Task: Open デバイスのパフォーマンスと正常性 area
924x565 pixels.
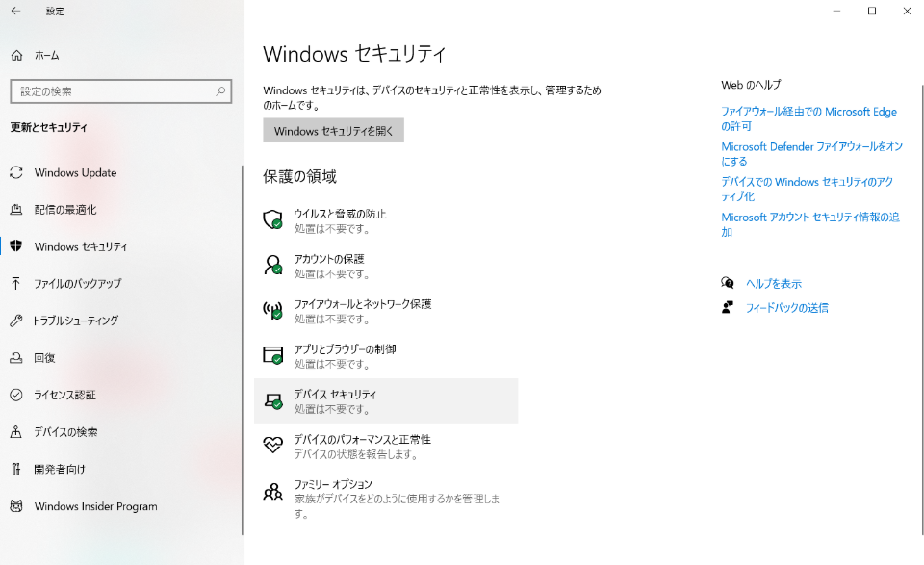Action: pyautogui.click(x=386, y=446)
